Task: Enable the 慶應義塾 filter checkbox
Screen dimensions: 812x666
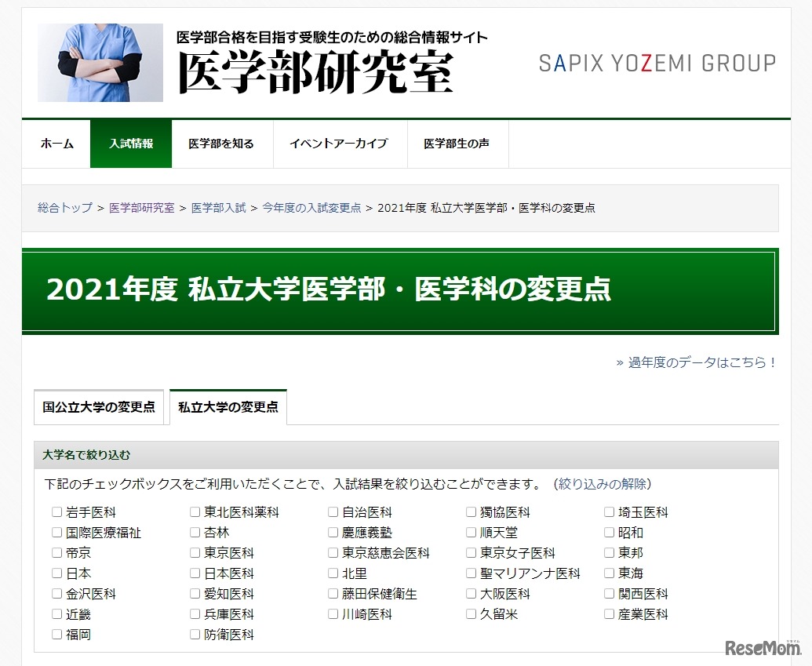Action: pos(333,532)
